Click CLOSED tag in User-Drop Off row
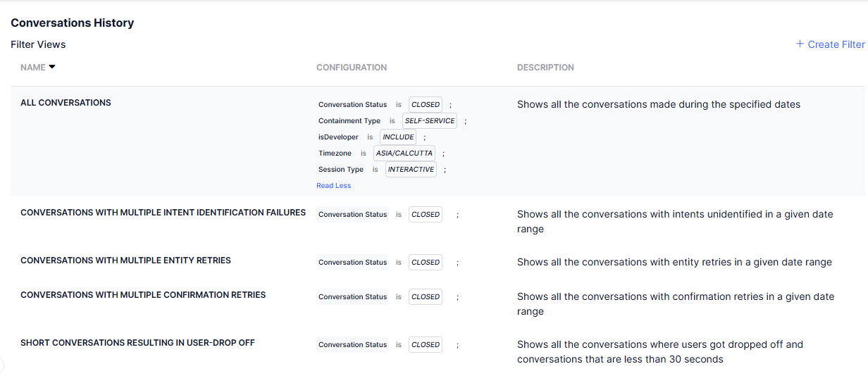The height and width of the screenshot is (383, 868). coord(426,345)
